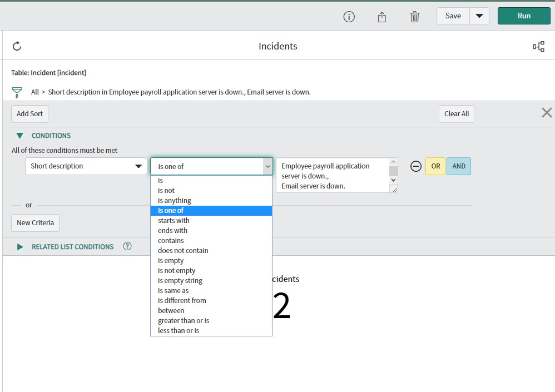Select 'starts with' operator option
Image resolution: width=555 pixels, height=392 pixels.
(x=211, y=220)
